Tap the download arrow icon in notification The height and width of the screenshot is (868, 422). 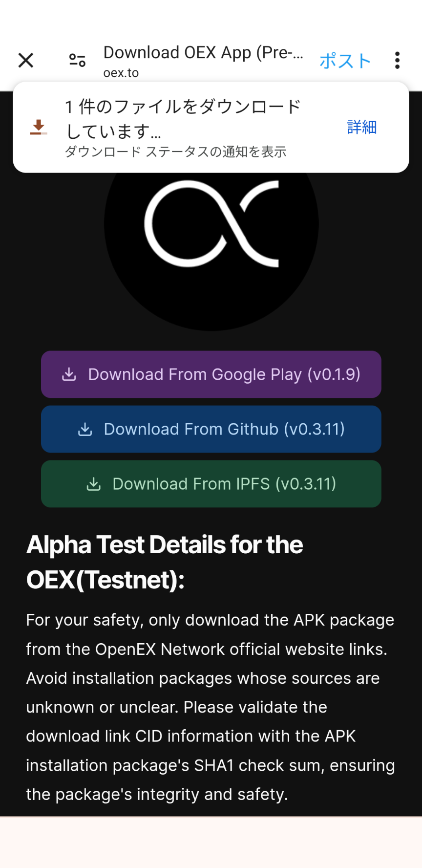pyautogui.click(x=38, y=127)
